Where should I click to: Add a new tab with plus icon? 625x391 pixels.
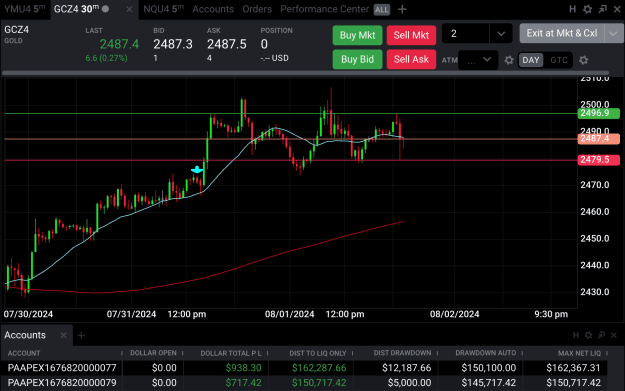pyautogui.click(x=402, y=9)
